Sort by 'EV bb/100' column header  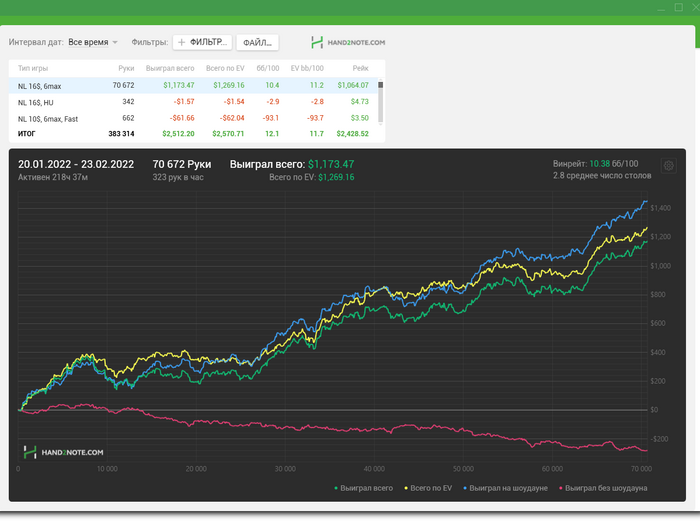tap(307, 68)
